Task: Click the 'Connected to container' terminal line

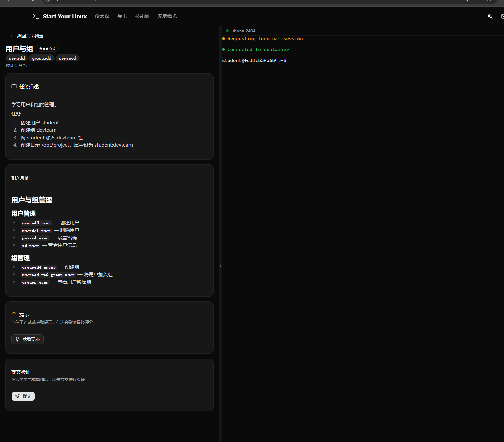Action: click(258, 49)
